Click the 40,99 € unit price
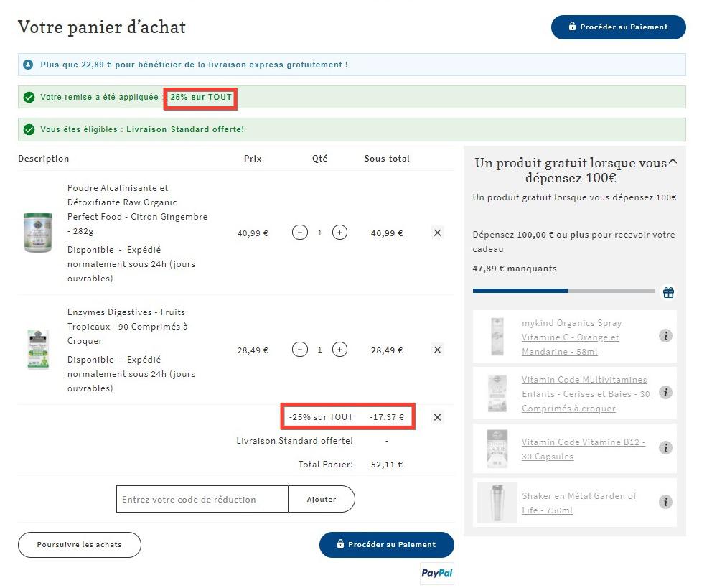717x588 pixels. click(253, 233)
